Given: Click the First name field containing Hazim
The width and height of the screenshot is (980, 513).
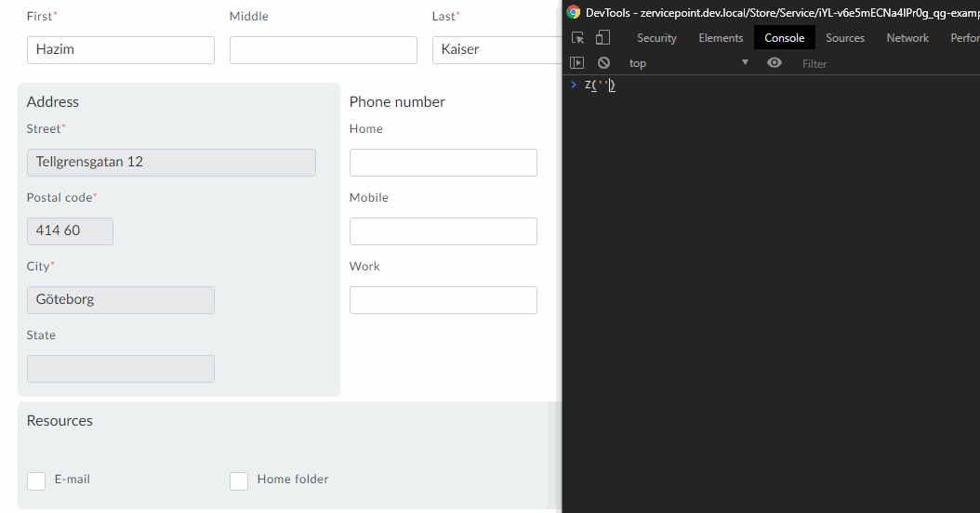Looking at the screenshot, I should point(121,50).
